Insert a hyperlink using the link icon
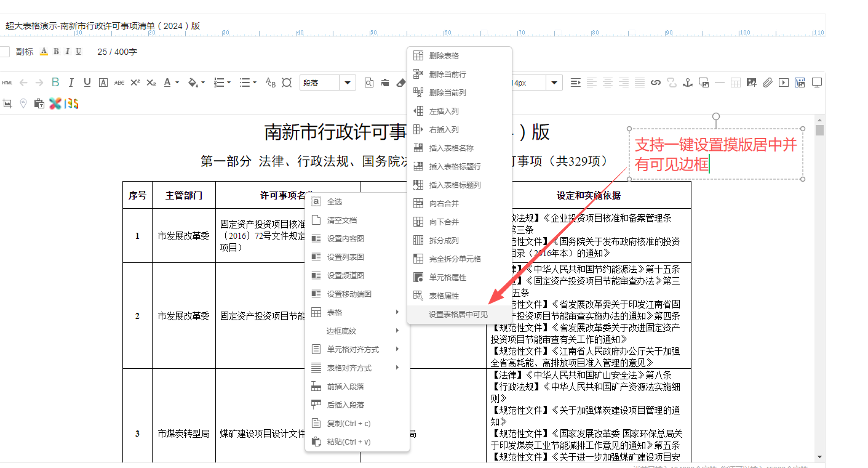This screenshot has height=468, width=868. [656, 83]
